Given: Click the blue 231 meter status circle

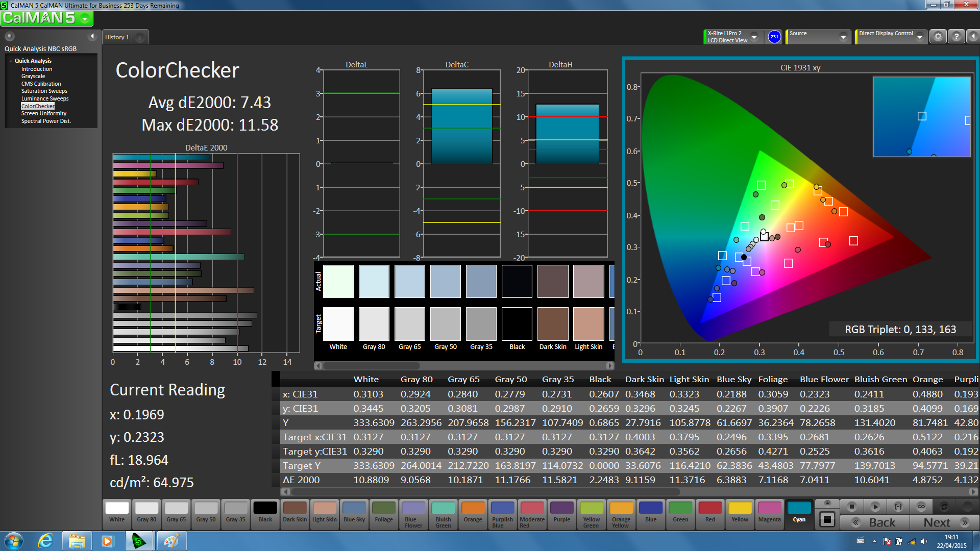Looking at the screenshot, I should [x=774, y=37].
